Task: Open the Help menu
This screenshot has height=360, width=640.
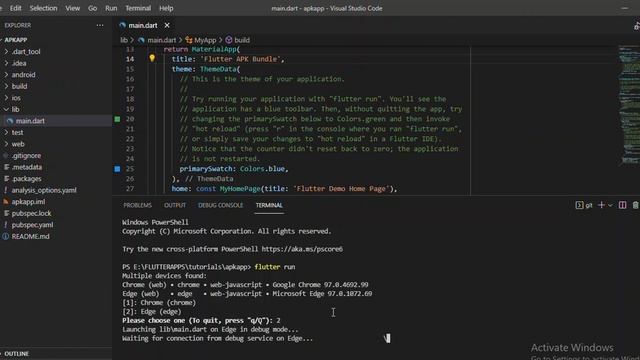Action: pos(166,8)
